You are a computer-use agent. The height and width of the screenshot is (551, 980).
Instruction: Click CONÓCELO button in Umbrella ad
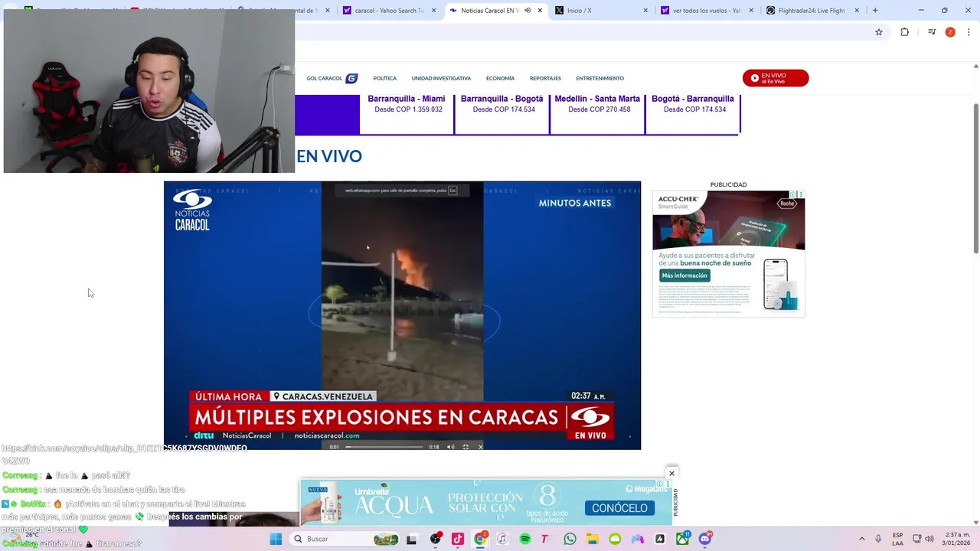click(x=619, y=508)
